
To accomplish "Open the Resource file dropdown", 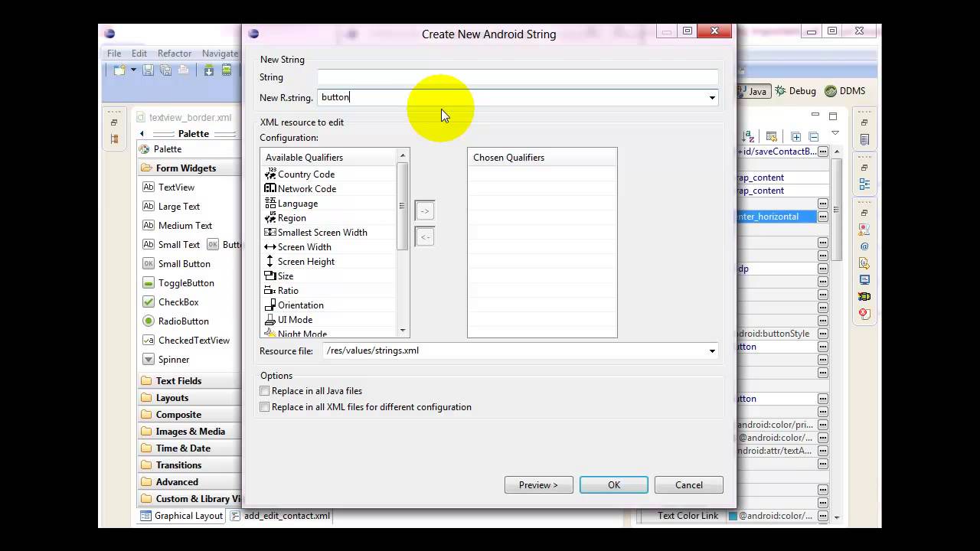I will click(712, 350).
